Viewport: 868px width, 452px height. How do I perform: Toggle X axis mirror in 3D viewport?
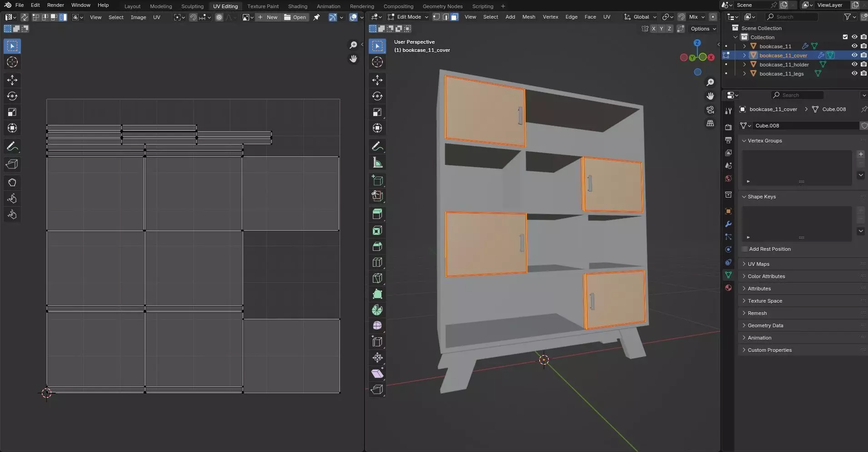tap(654, 29)
